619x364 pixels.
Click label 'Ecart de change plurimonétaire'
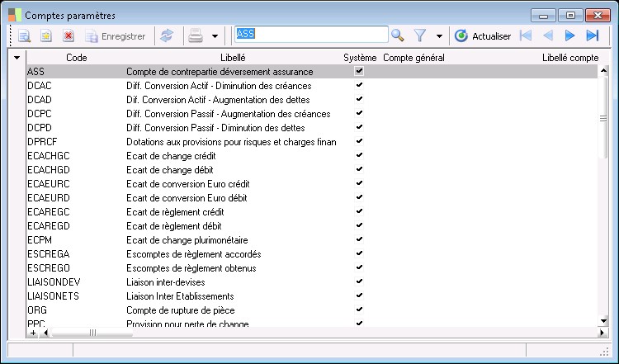[x=187, y=240]
